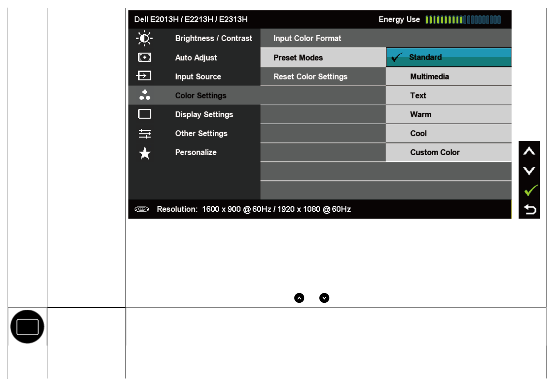Select the Color Settings menu entry

click(x=195, y=96)
